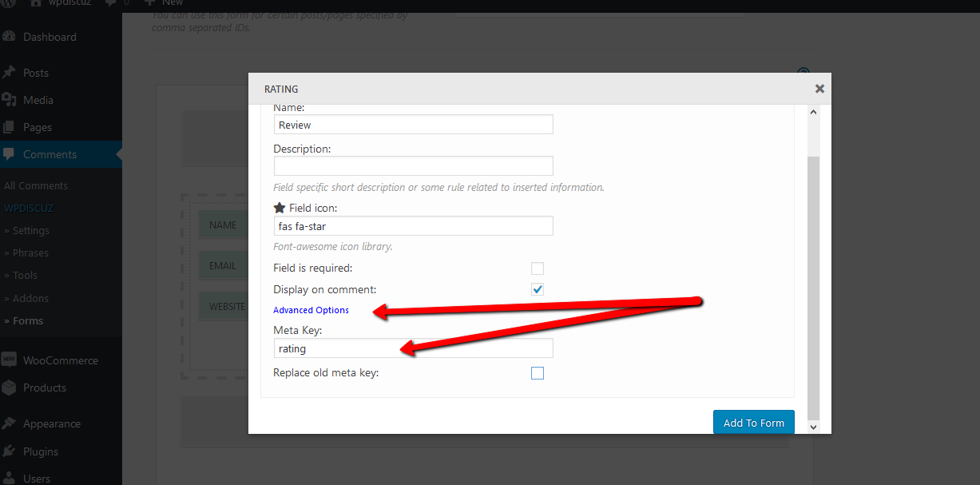The image size is (980, 485).
Task: Click the Comments bubble icon
Action: tap(10, 154)
